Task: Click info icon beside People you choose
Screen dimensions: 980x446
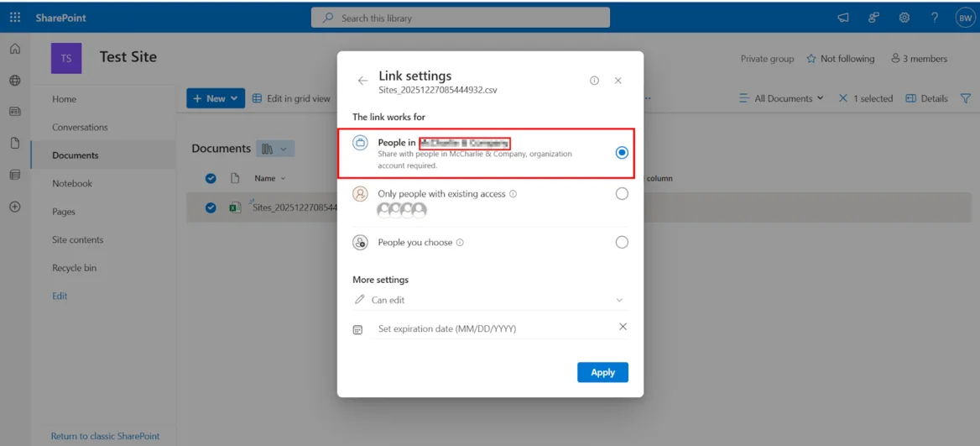Action: tap(460, 242)
